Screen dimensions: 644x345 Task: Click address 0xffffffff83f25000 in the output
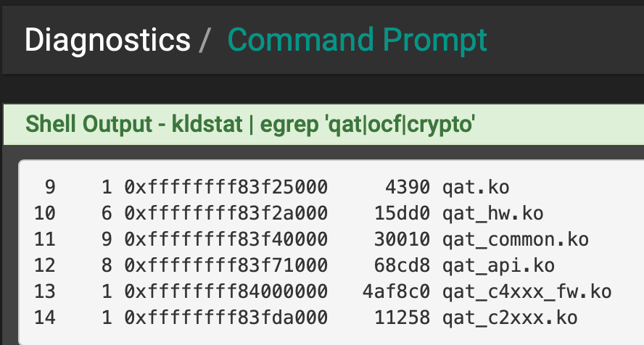coord(226,188)
